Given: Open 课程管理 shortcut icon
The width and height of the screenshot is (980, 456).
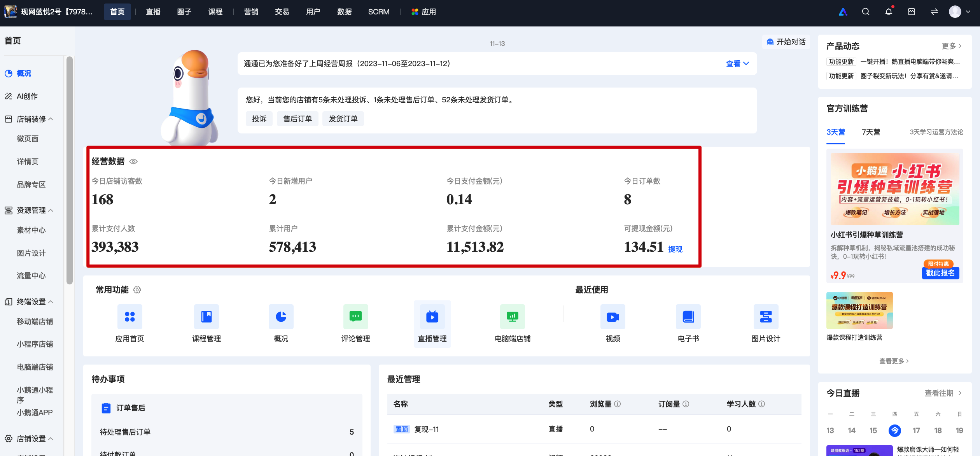Looking at the screenshot, I should click(x=206, y=317).
